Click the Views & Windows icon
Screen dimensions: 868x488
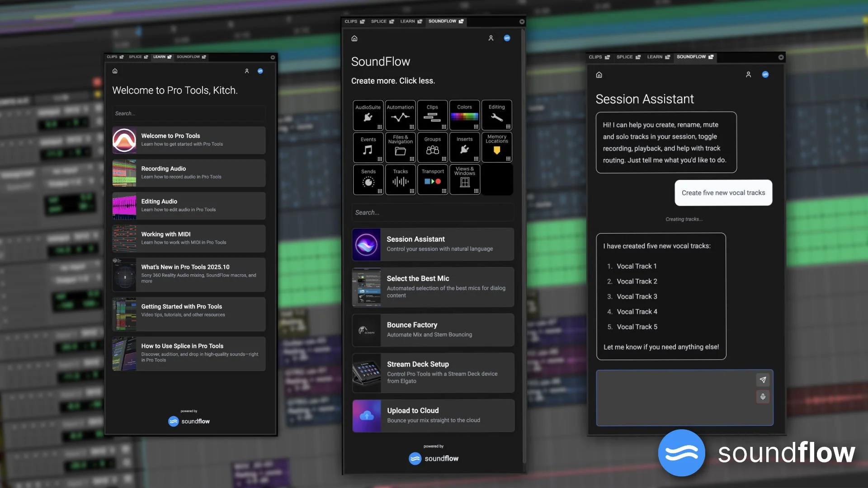pos(464,180)
